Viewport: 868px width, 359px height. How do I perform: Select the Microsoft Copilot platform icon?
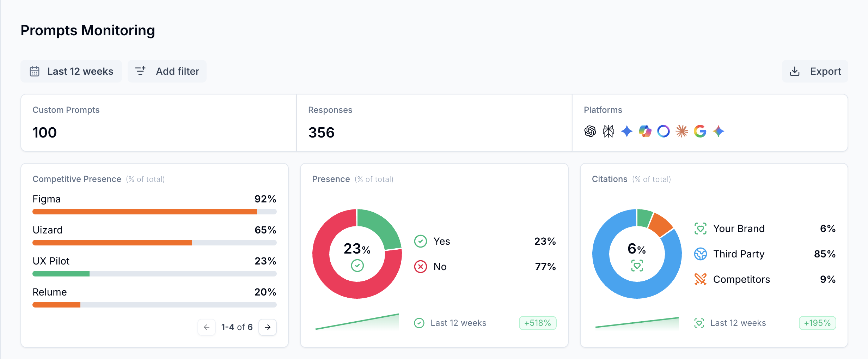[645, 132]
